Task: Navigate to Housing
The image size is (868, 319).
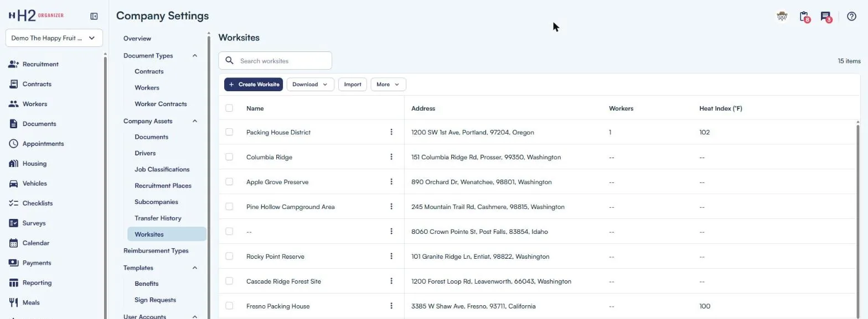Action: pos(34,164)
